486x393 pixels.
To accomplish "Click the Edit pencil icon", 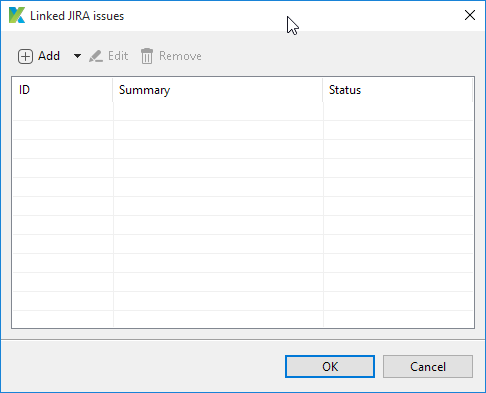I will click(x=96, y=56).
